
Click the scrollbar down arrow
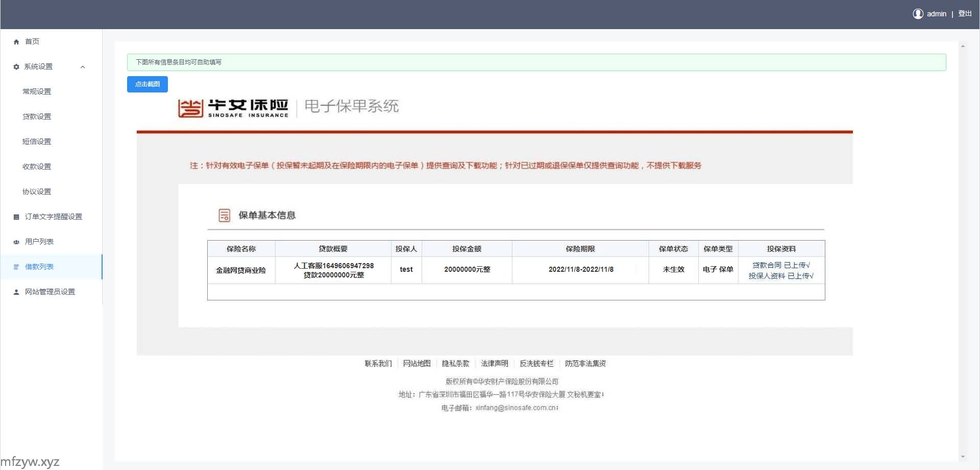[963, 457]
